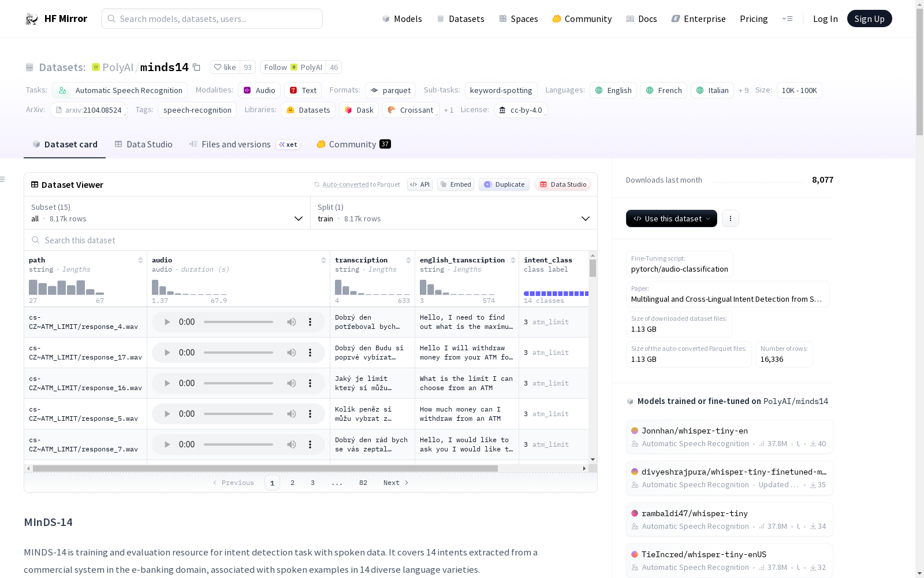Image resolution: width=924 pixels, height=578 pixels.
Task: Open the Dataset card tab
Action: coord(65,144)
